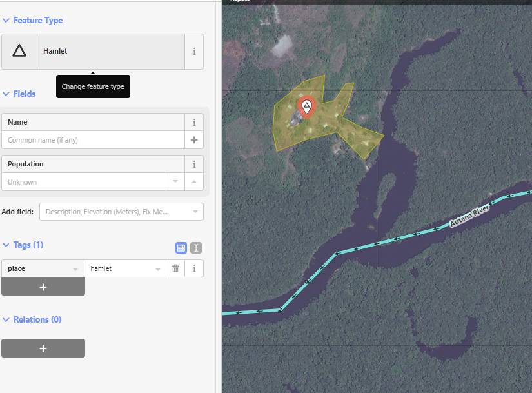Screen dimensions: 532x393
Task: Decrease population value with down arrow
Action: tap(175, 182)
